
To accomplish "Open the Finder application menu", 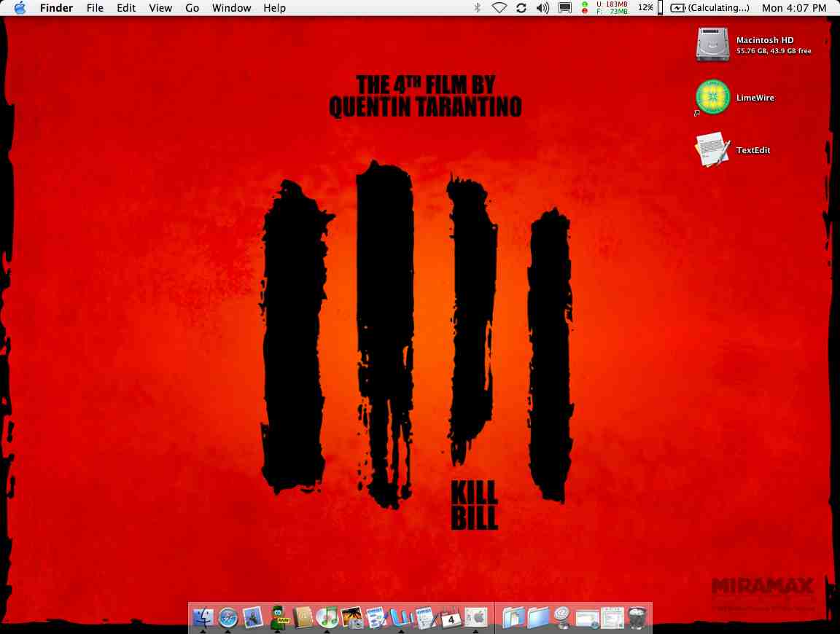I will [x=56, y=7].
